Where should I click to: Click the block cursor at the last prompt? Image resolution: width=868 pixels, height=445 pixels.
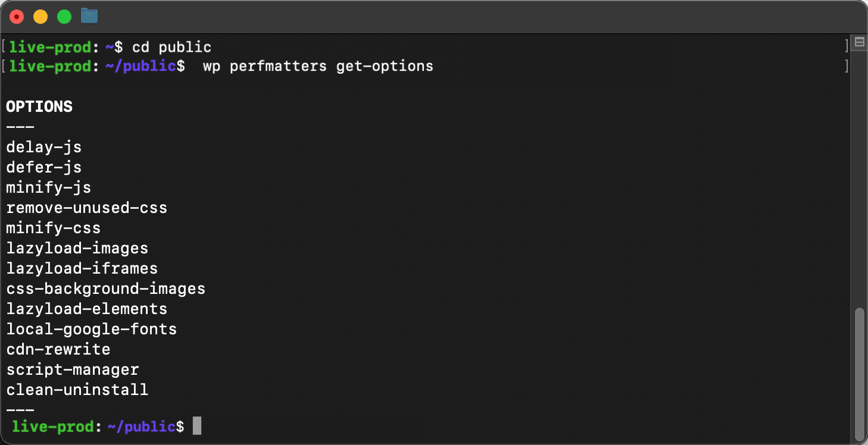click(x=197, y=426)
